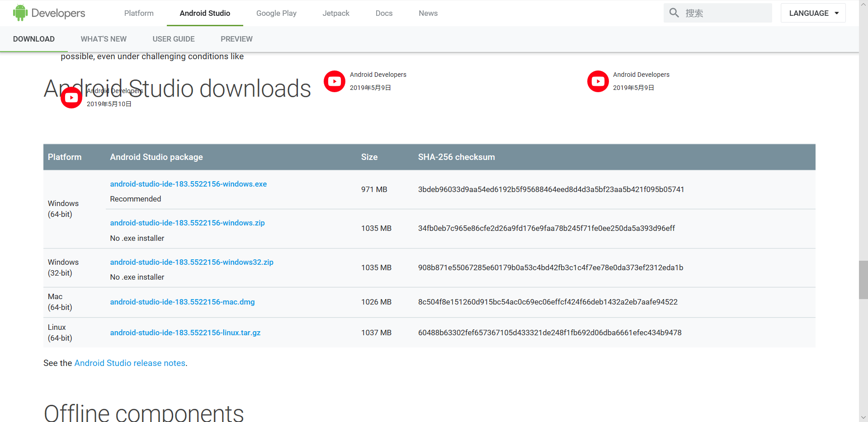Download the mac.dmg package

182,302
